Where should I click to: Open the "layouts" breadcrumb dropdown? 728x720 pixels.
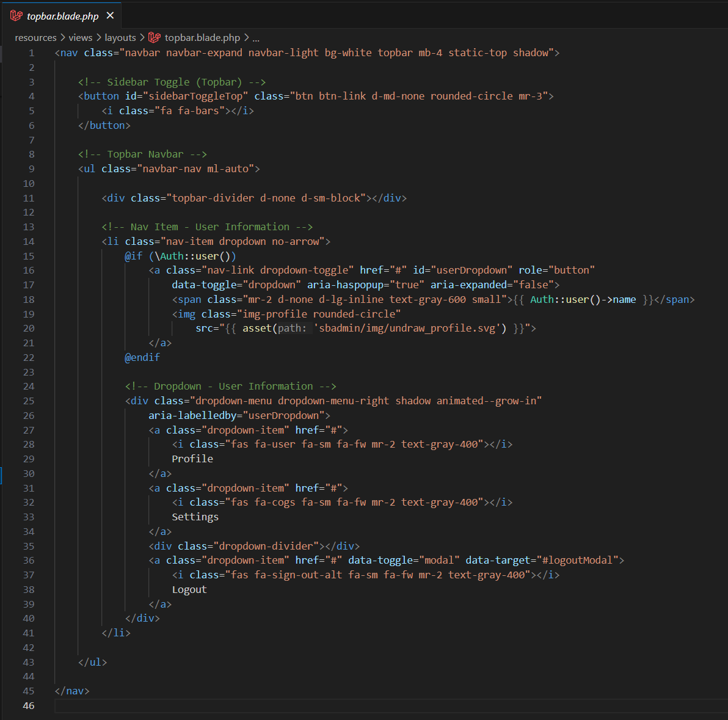pyautogui.click(x=120, y=38)
